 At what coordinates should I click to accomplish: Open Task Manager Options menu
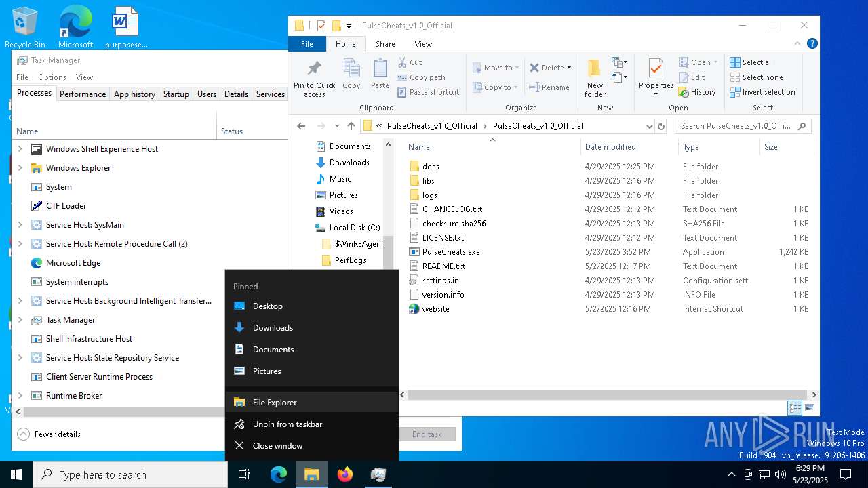[x=52, y=77]
